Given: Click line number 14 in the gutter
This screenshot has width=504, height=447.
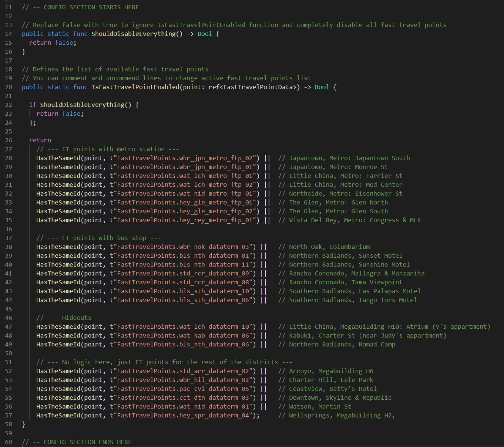Looking at the screenshot, I should (9, 34).
